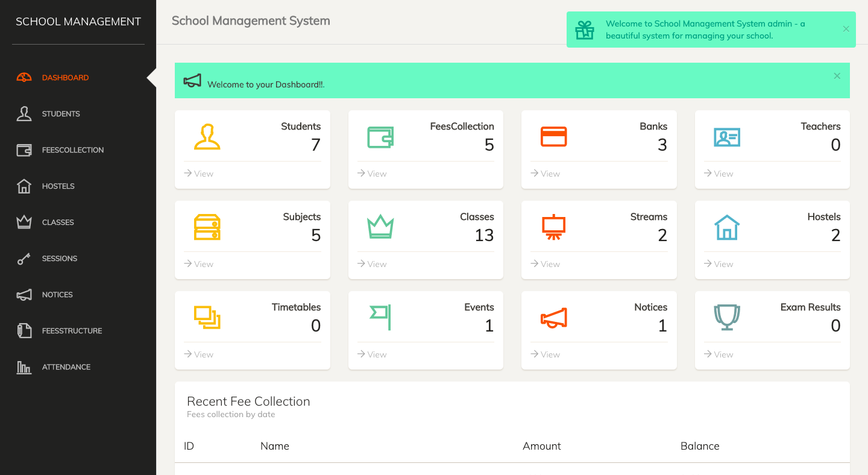Dismiss the welcome notification at top right
This screenshot has width=868, height=475.
846,29
